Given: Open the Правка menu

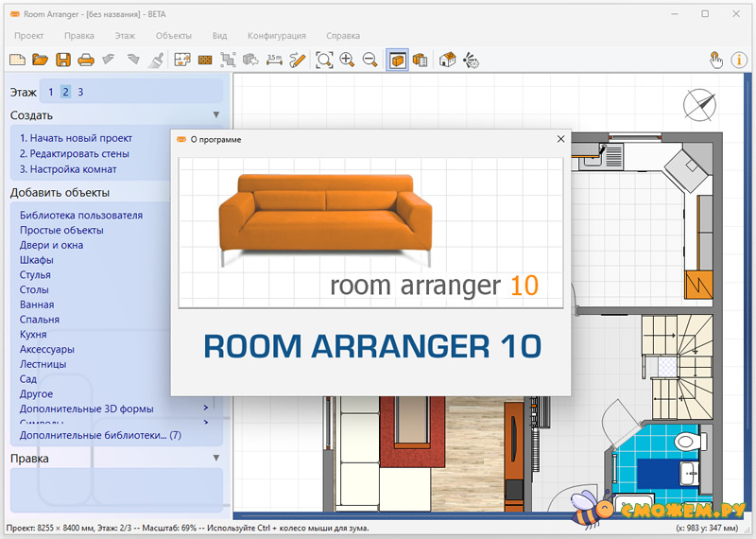Looking at the screenshot, I should (x=79, y=36).
